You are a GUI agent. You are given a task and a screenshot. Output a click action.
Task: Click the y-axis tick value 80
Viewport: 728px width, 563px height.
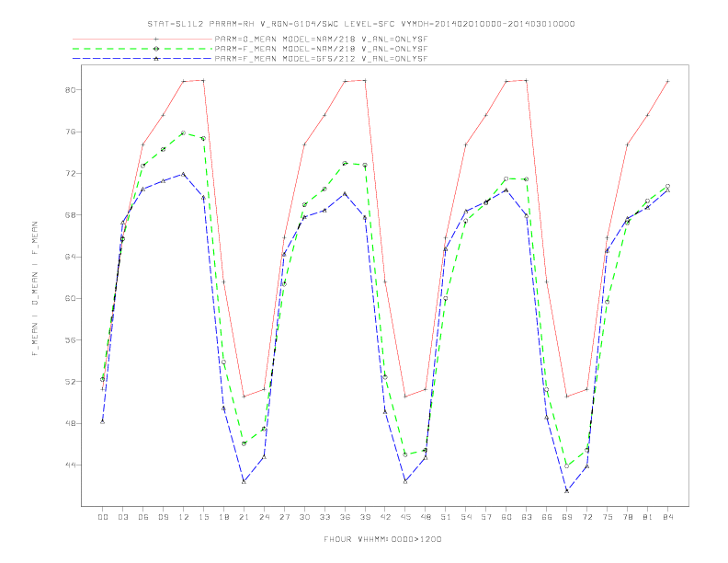[70, 89]
